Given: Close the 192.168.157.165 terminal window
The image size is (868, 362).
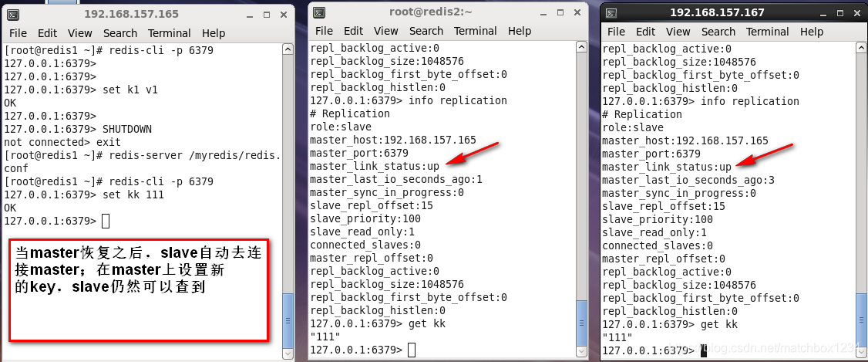Looking at the screenshot, I should [284, 15].
